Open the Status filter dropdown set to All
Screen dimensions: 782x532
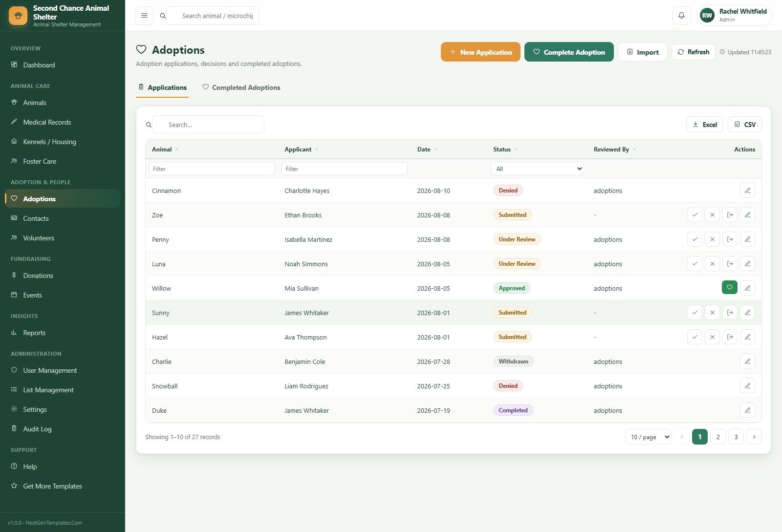[x=537, y=169]
